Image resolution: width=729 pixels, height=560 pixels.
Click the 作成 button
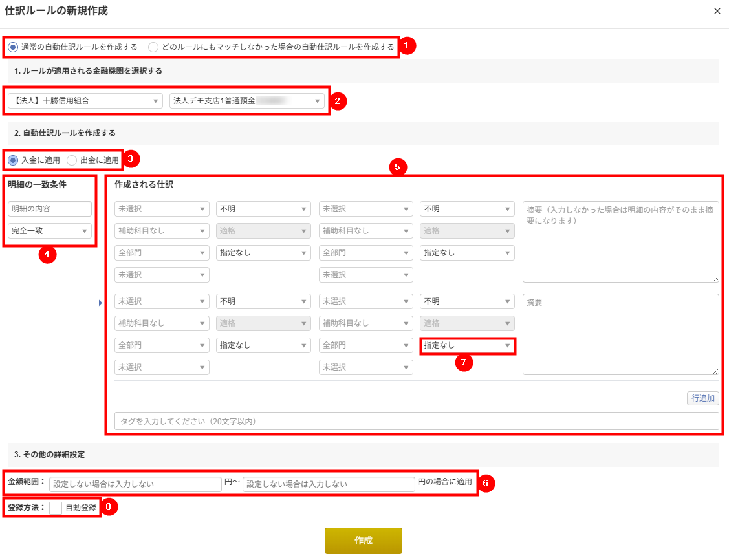pyautogui.click(x=364, y=541)
